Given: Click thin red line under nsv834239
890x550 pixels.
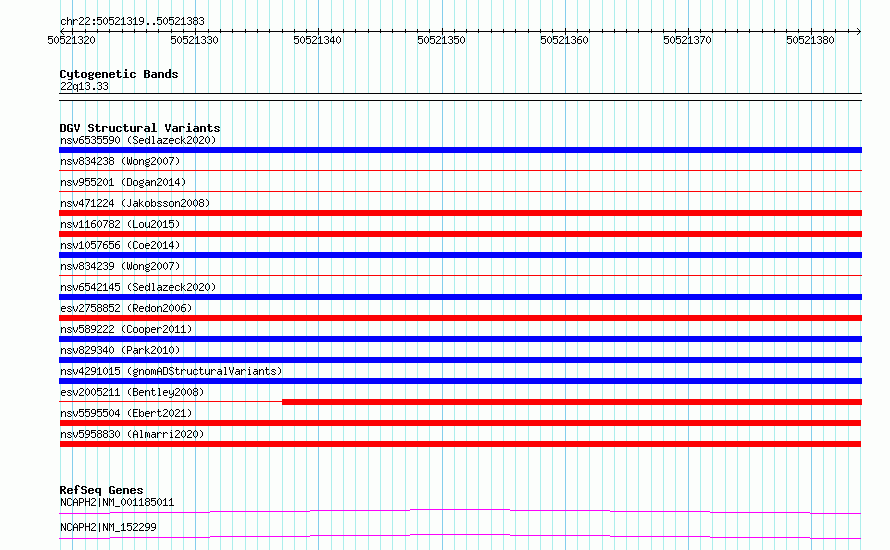Looking at the screenshot, I should click(460, 275).
